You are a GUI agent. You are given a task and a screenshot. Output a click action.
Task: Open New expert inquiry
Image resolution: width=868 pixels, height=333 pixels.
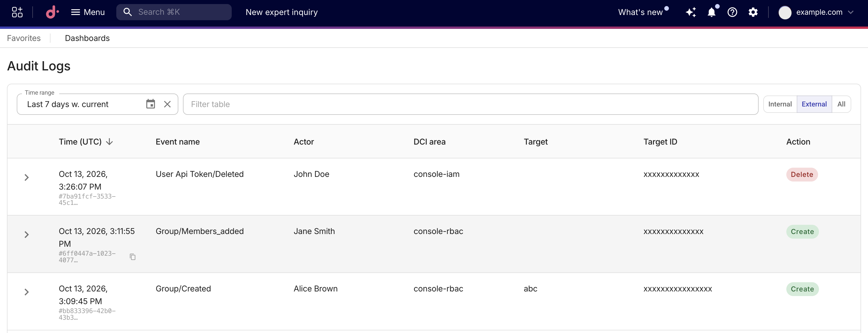coord(281,12)
